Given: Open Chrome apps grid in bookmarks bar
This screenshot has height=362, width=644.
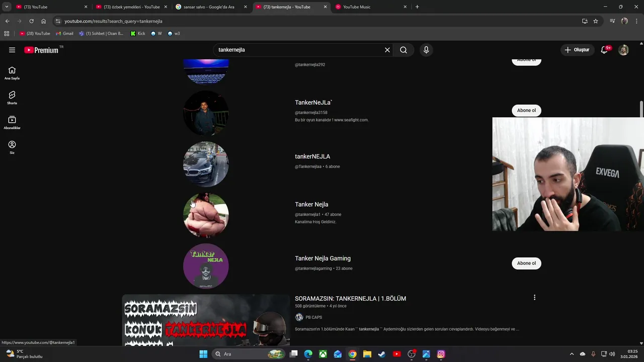Looking at the screenshot, I should pos(7,34).
